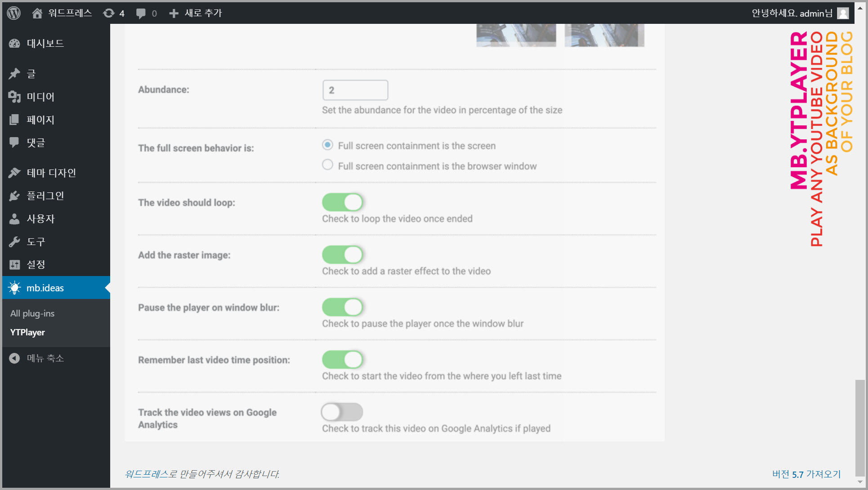Click the plugins (플러그인) plug icon
Viewport: 868px width, 490px height.
click(14, 196)
